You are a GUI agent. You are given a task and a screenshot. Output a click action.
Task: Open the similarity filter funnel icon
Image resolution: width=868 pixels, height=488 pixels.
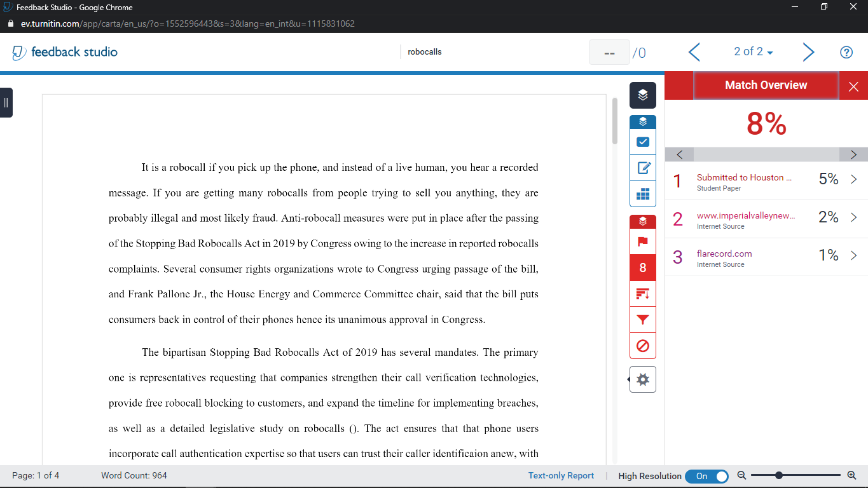642,320
